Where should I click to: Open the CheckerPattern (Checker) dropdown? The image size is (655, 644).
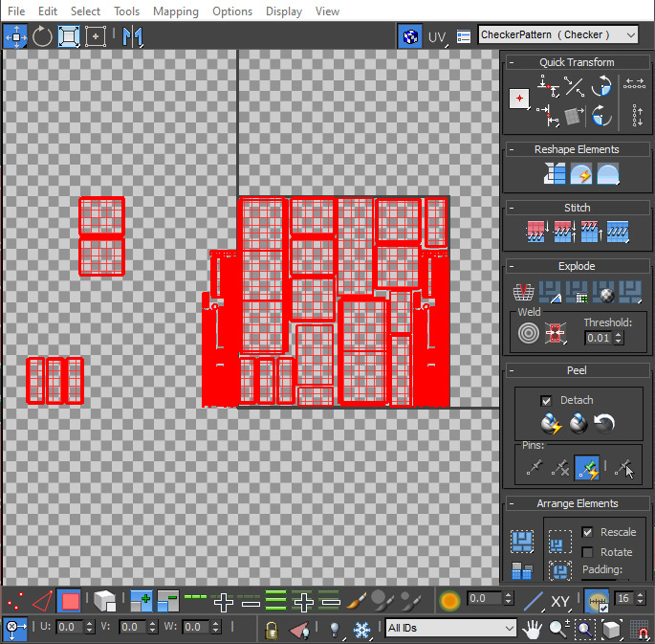click(558, 34)
